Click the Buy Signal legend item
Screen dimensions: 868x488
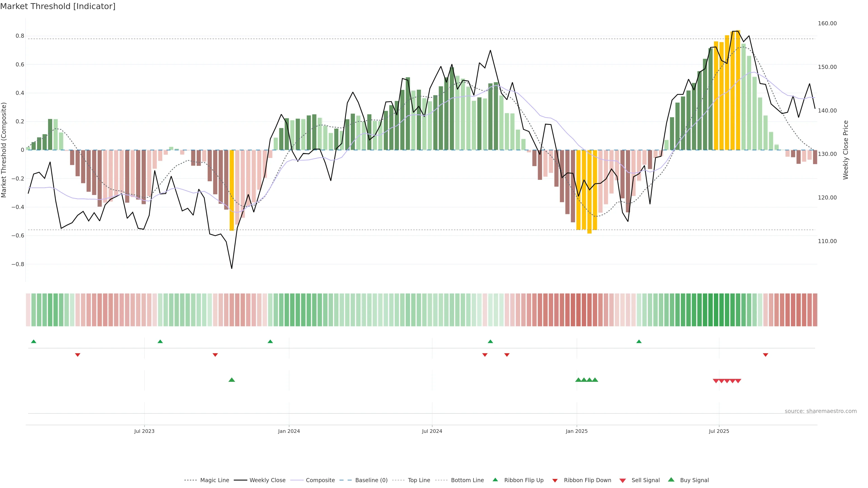pos(694,480)
